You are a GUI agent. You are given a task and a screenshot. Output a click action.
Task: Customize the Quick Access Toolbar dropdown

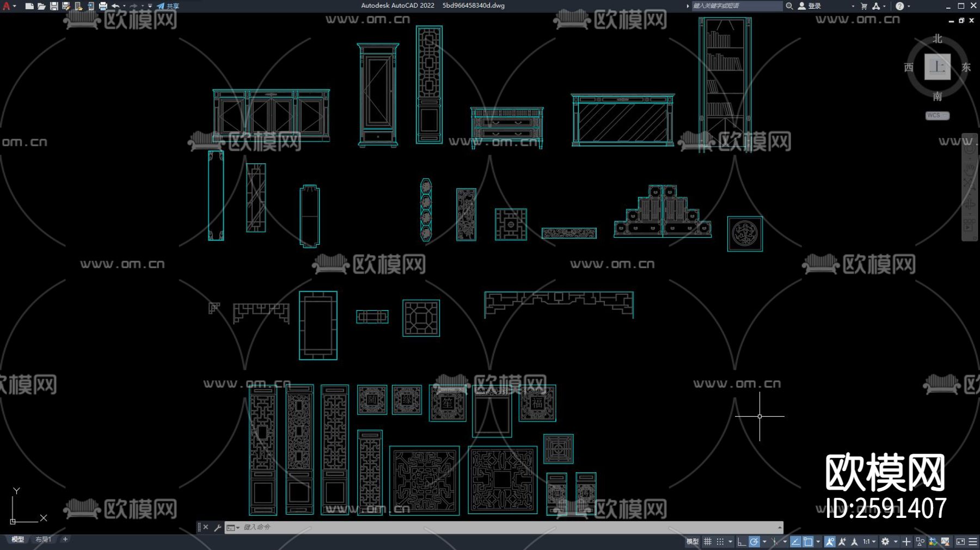click(150, 6)
